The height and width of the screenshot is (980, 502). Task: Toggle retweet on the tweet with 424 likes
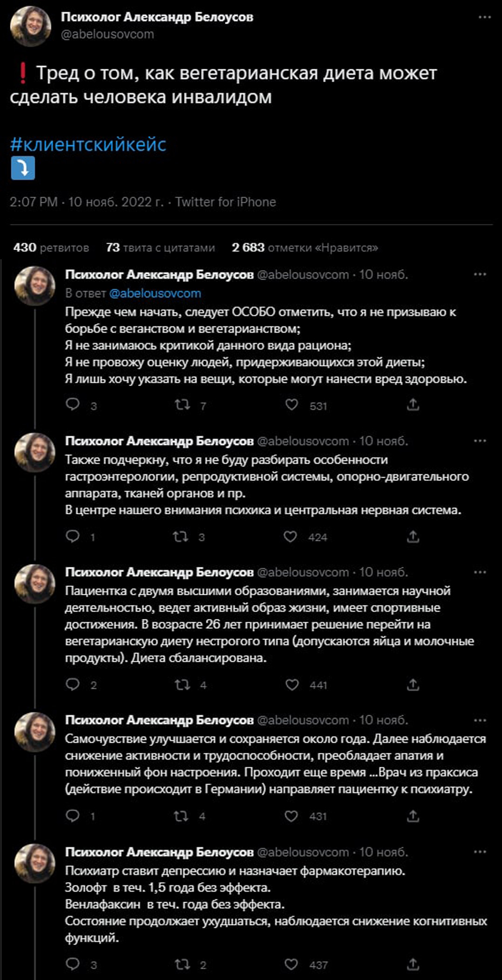point(180,536)
